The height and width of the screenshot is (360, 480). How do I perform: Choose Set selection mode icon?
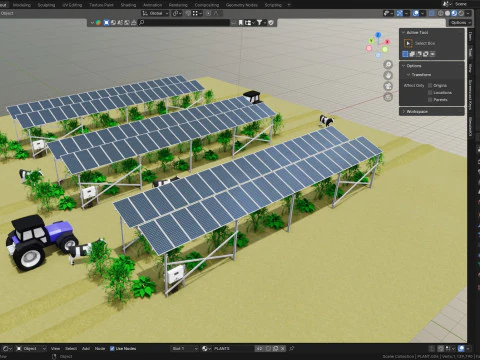405,54
